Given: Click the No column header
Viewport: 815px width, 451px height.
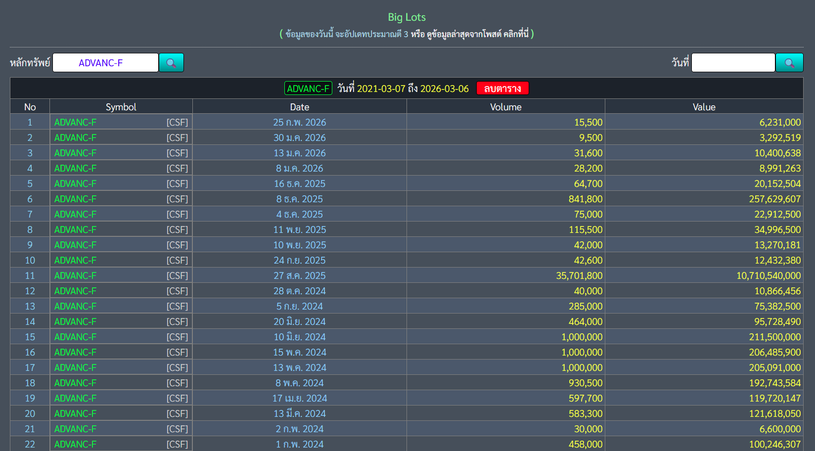Looking at the screenshot, I should [30, 106].
